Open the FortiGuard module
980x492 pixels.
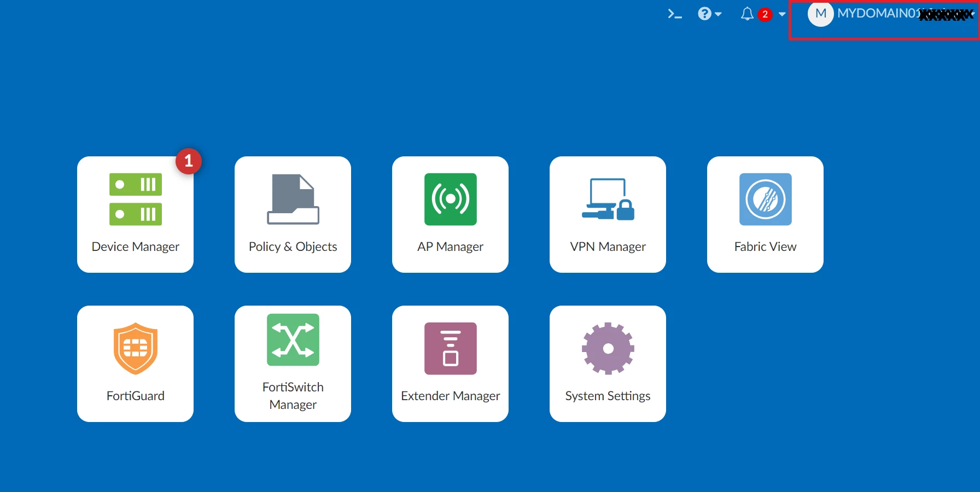click(x=135, y=364)
